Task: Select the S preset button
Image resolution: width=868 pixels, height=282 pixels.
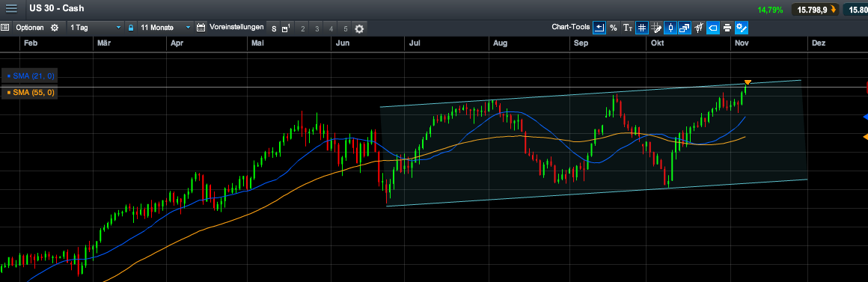Action: [x=273, y=28]
